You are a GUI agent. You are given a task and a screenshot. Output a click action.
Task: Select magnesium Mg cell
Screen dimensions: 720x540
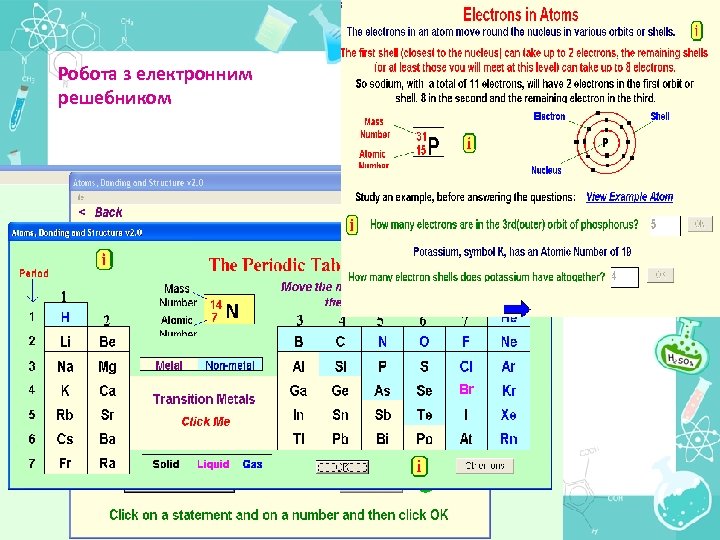point(107,366)
